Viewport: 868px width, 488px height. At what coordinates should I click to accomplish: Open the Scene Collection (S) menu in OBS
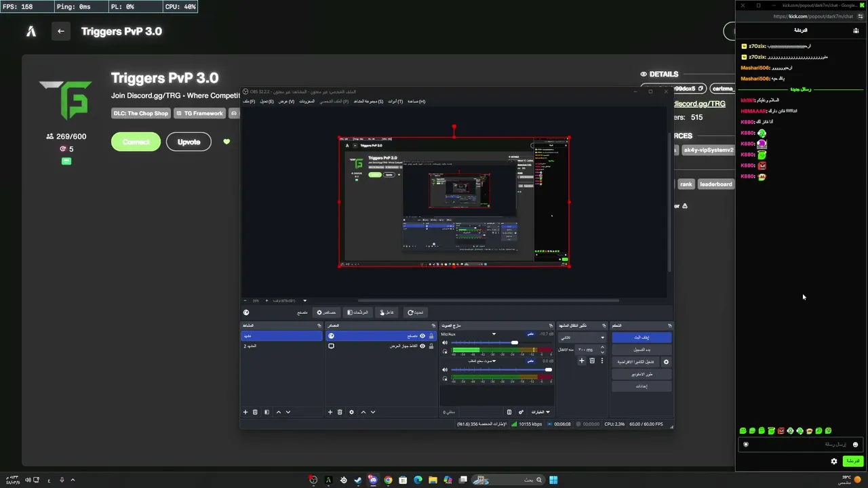(x=368, y=102)
